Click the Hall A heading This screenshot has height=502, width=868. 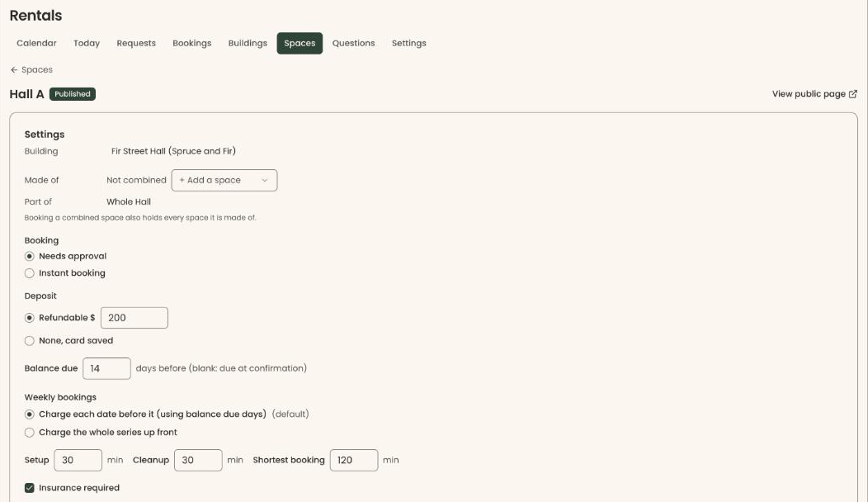coord(26,94)
